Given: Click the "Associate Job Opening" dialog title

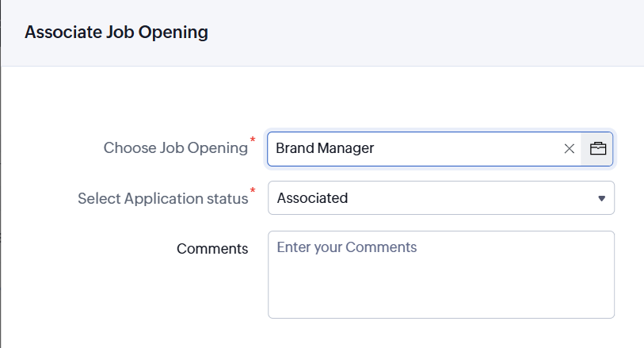Looking at the screenshot, I should click(x=116, y=33).
